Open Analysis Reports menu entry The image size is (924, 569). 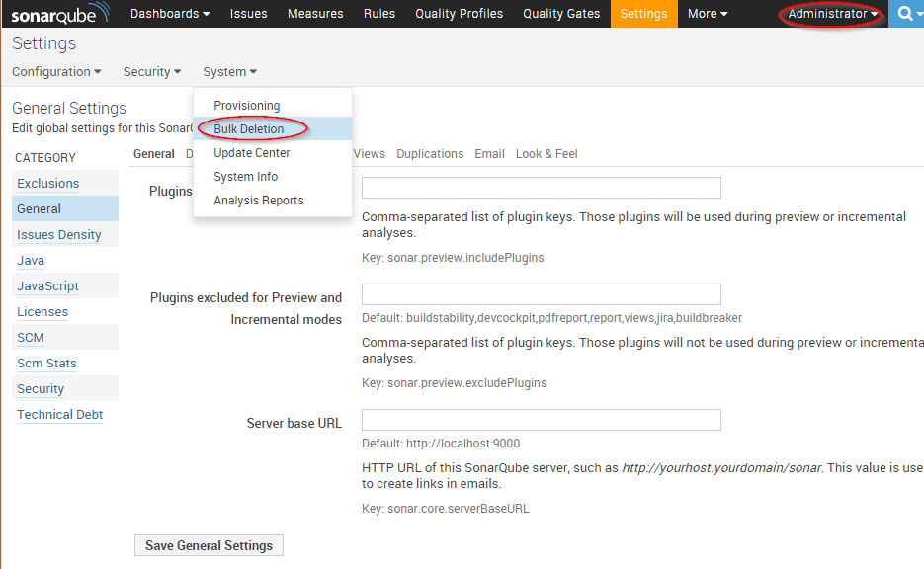(273, 201)
